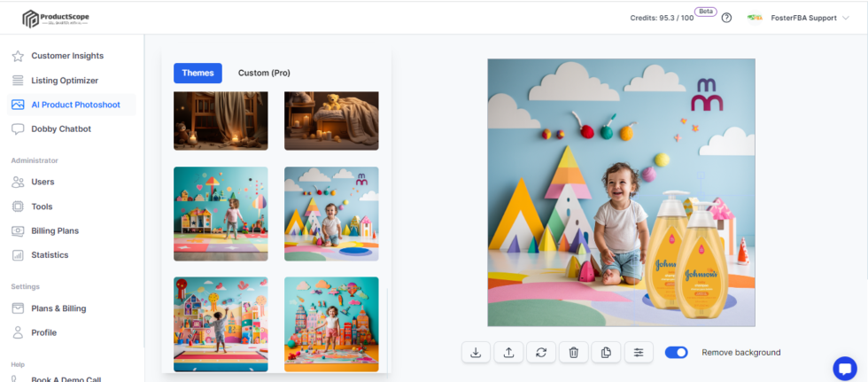Regenerate image with refresh icon
Image resolution: width=868 pixels, height=382 pixels.
pyautogui.click(x=541, y=352)
